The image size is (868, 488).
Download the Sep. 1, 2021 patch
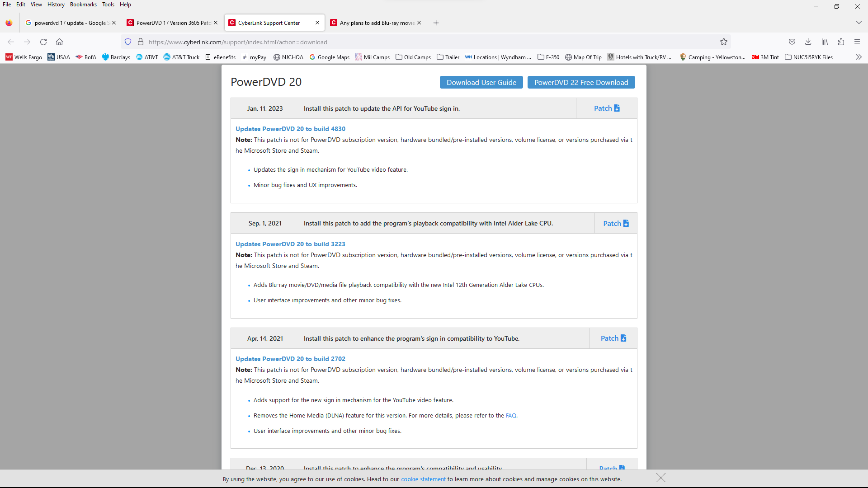616,223
